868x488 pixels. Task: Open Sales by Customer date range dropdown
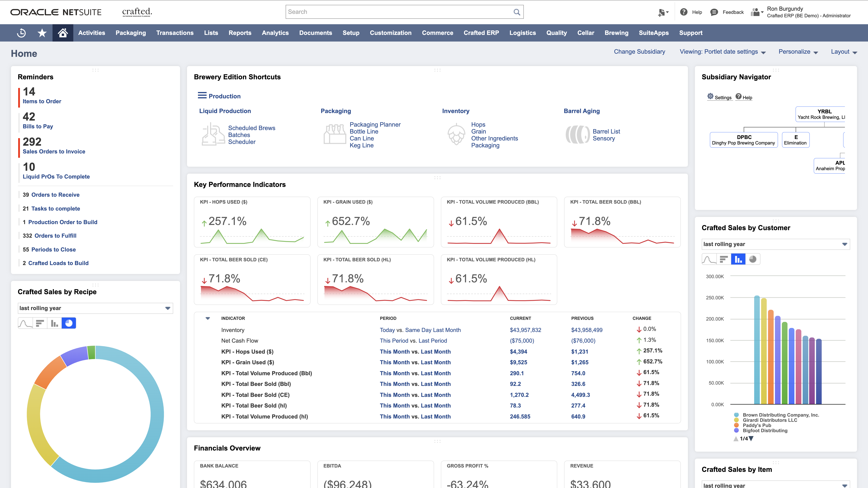tap(776, 244)
